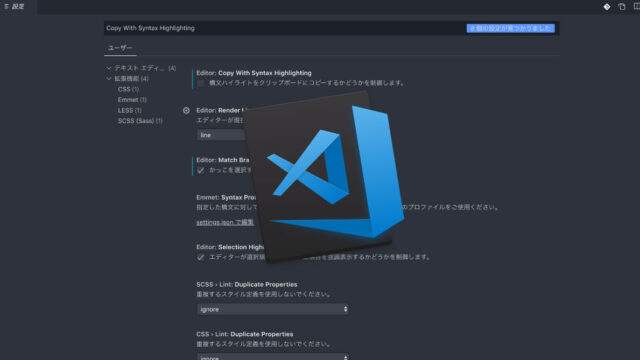
Task: Click 'Editor: Copy With Syntax Highlighting' title
Action: [x=254, y=73]
